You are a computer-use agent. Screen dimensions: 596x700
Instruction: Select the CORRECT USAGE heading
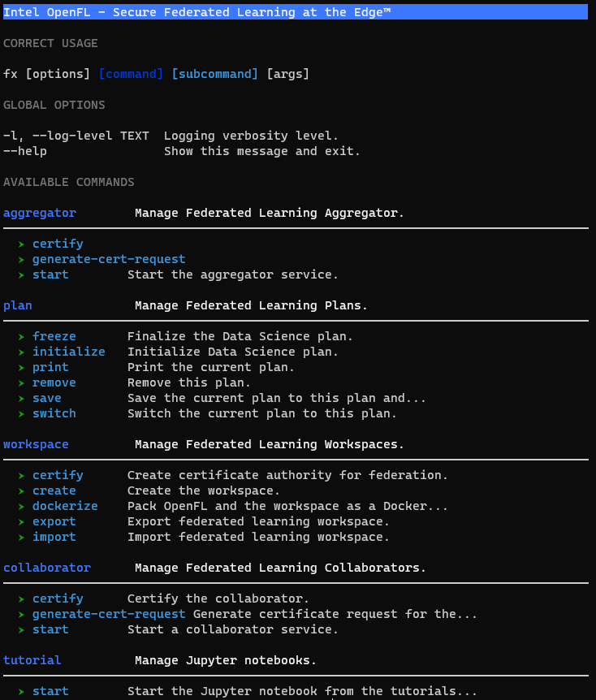[x=50, y=43]
